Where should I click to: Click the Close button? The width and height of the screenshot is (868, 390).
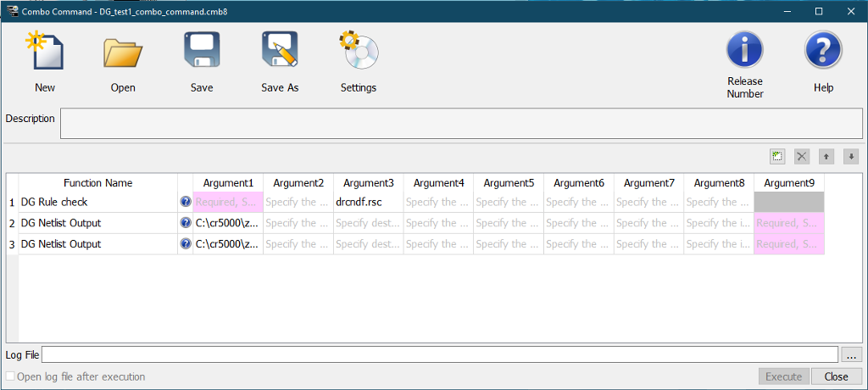pyautogui.click(x=836, y=376)
